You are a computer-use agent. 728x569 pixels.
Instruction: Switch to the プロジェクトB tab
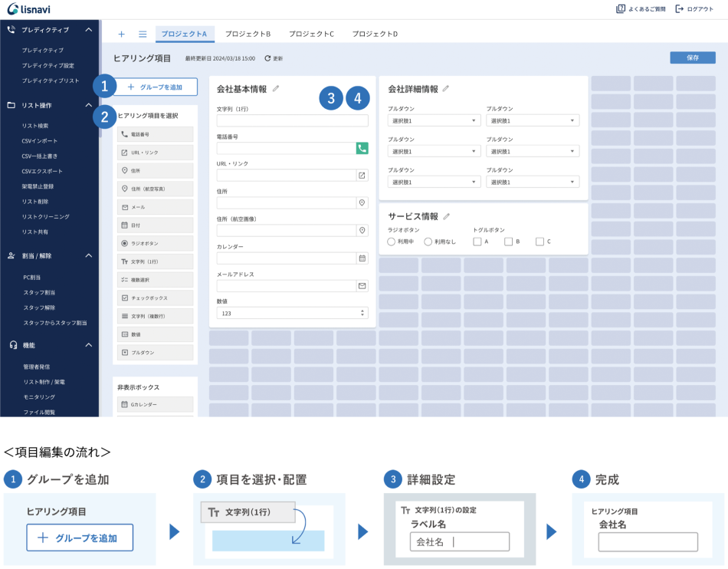coord(248,34)
